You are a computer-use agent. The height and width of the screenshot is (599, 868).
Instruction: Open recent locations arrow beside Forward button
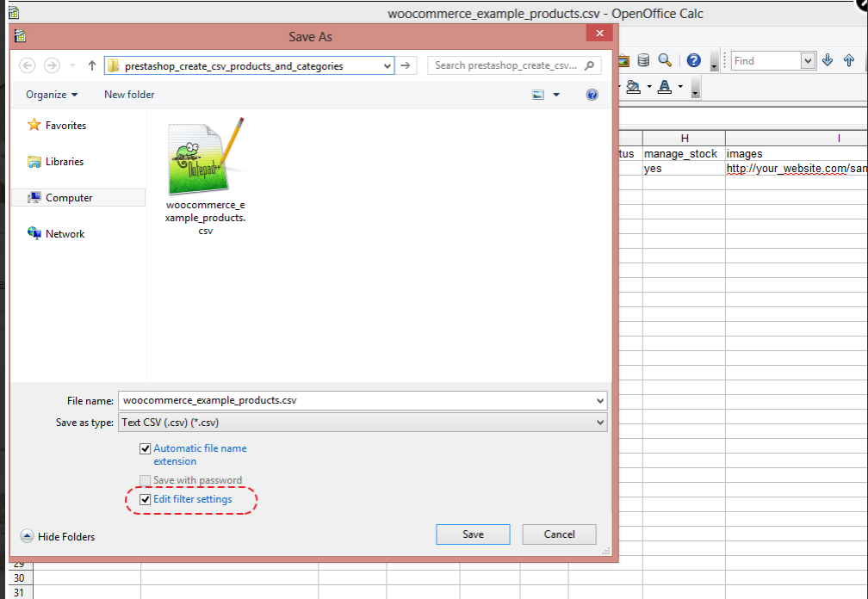point(72,65)
